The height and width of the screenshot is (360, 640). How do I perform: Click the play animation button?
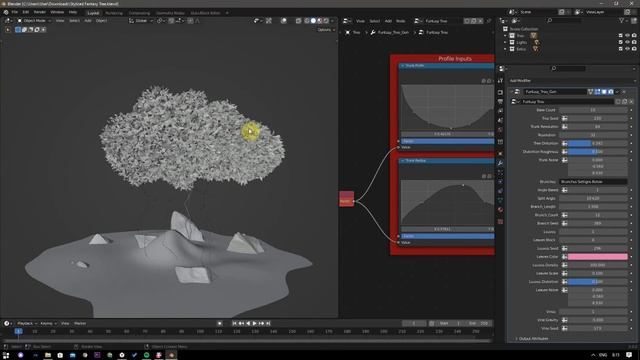coord(254,323)
